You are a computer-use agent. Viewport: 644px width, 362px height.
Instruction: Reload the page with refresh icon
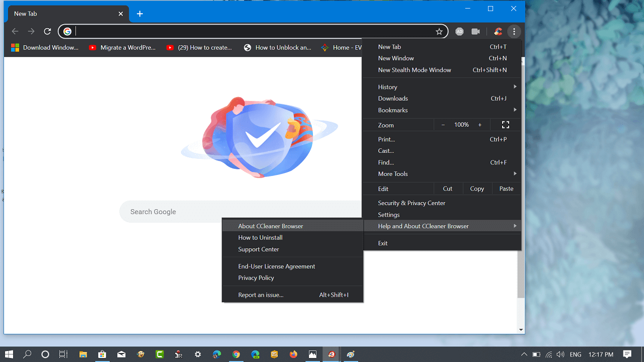click(x=47, y=32)
